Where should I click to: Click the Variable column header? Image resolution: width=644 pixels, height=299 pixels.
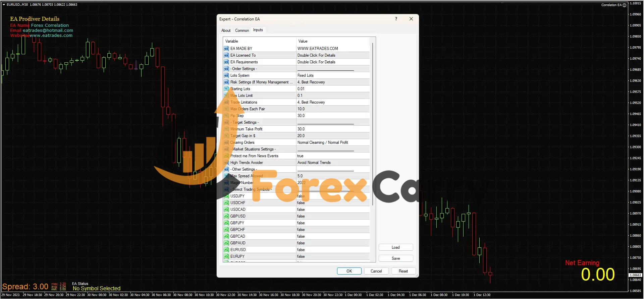260,41
